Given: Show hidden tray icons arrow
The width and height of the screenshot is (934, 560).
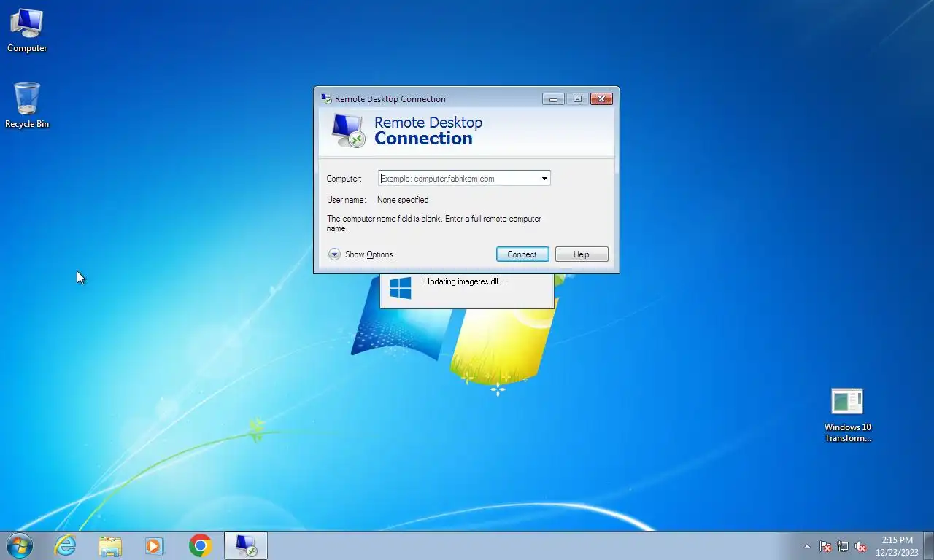Looking at the screenshot, I should [x=807, y=546].
